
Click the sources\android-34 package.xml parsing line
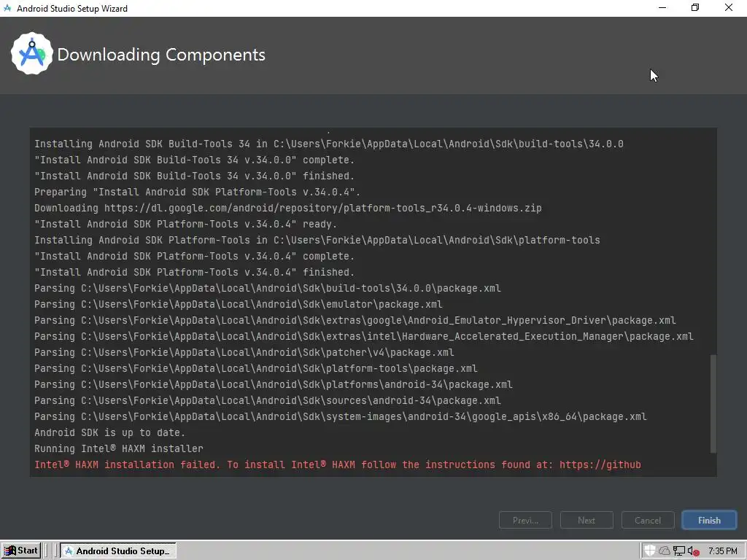pyautogui.click(x=267, y=400)
